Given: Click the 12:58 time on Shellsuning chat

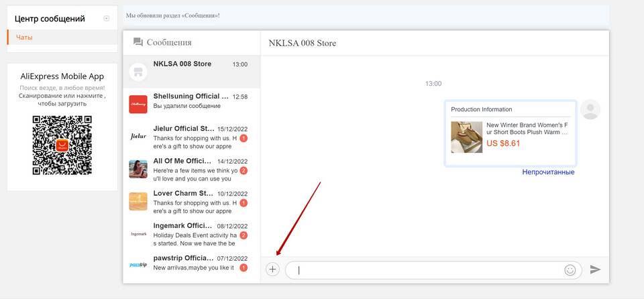Looking at the screenshot, I should [240, 97].
